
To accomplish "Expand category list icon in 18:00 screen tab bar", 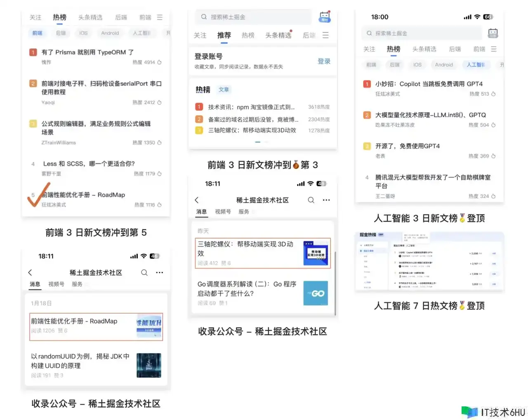I will click(x=494, y=49).
